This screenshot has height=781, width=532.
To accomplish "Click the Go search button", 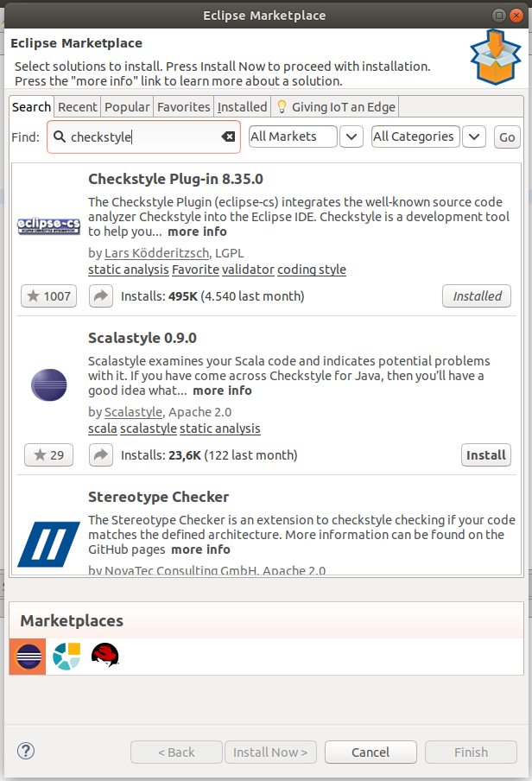I will [x=507, y=137].
